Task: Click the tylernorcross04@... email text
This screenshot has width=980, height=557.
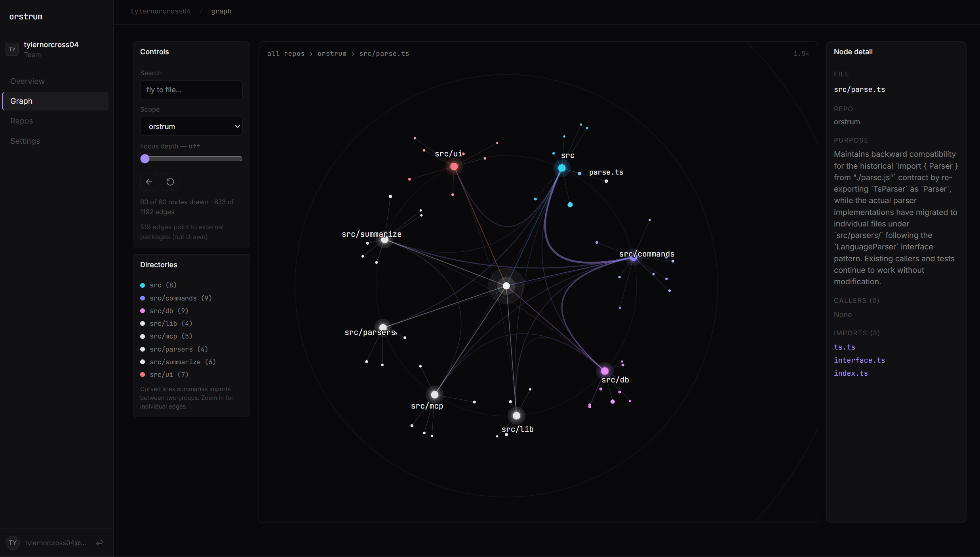Action: tap(56, 543)
